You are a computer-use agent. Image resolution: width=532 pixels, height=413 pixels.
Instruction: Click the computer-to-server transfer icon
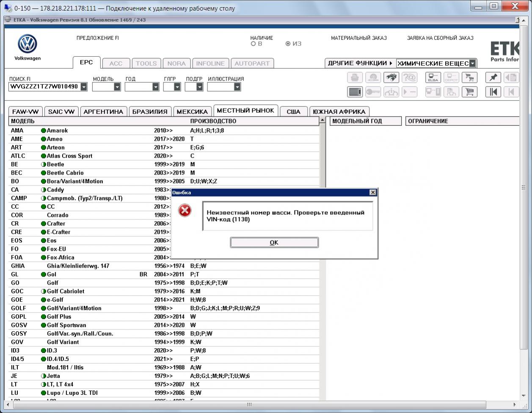pos(433,91)
